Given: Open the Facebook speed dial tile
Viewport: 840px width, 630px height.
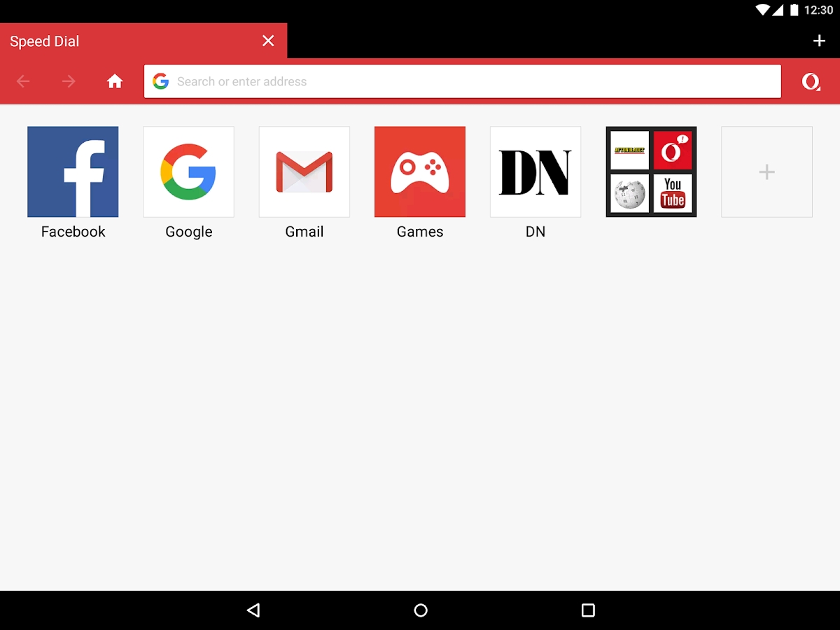Looking at the screenshot, I should (73, 171).
